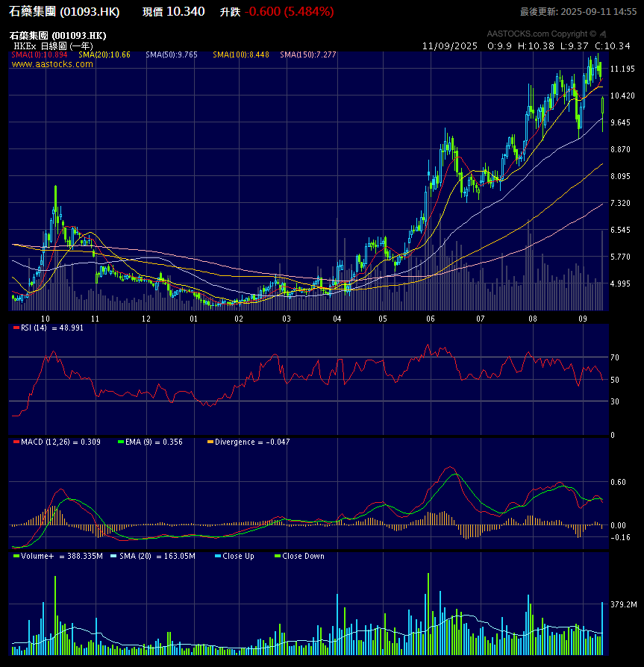Click month marker 09 on time axis
This screenshot has height=667, width=644.
(x=583, y=319)
